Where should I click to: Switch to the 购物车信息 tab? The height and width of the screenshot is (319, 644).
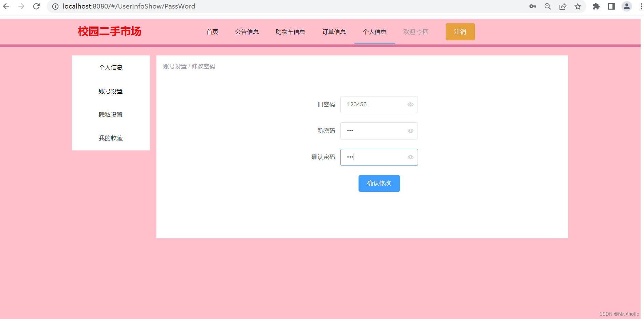point(290,31)
